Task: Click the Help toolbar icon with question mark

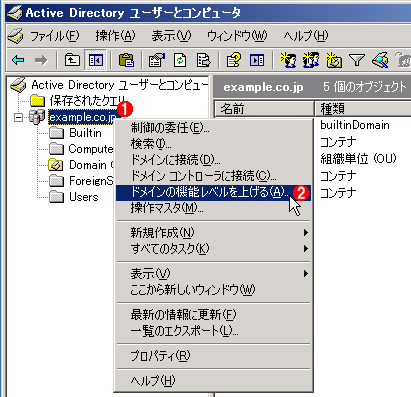Action: 234,60
